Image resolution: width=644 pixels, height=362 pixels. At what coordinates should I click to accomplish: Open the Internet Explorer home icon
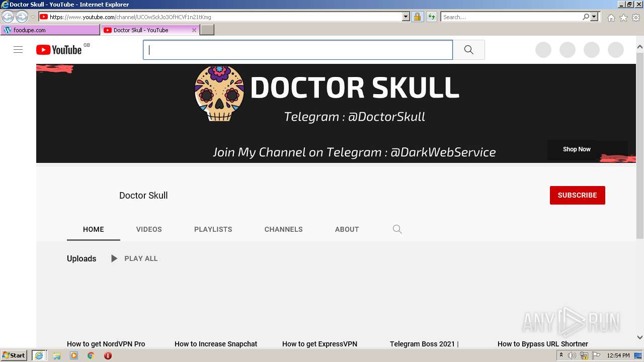coord(611,18)
